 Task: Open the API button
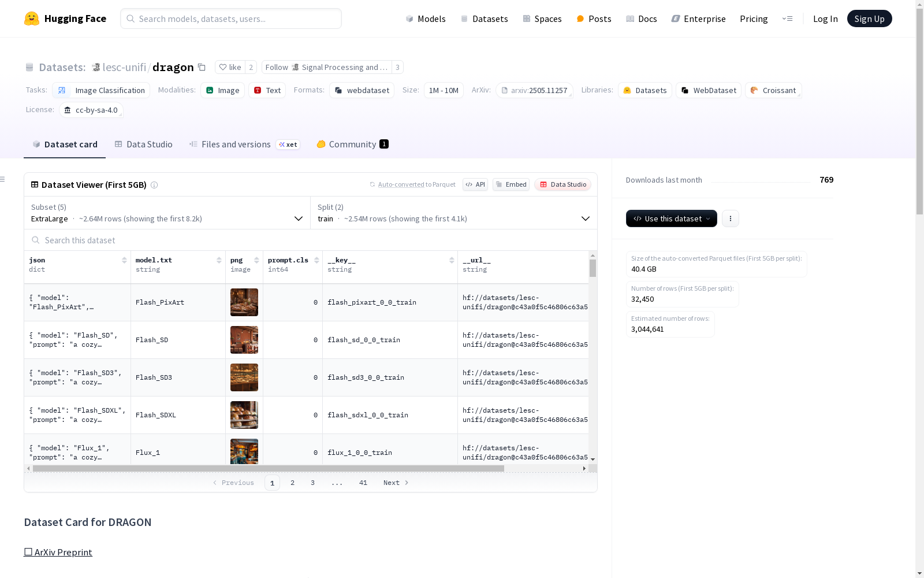(475, 184)
